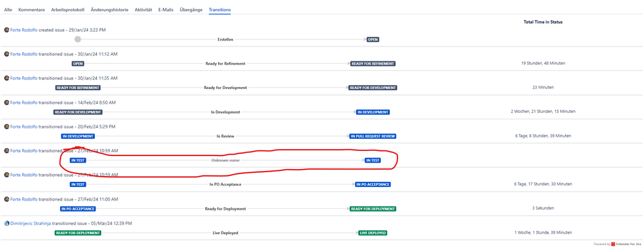
Task: Click READY FOR DEVELOPMENT source badge on 14/Feb row
Action: pos(77,112)
